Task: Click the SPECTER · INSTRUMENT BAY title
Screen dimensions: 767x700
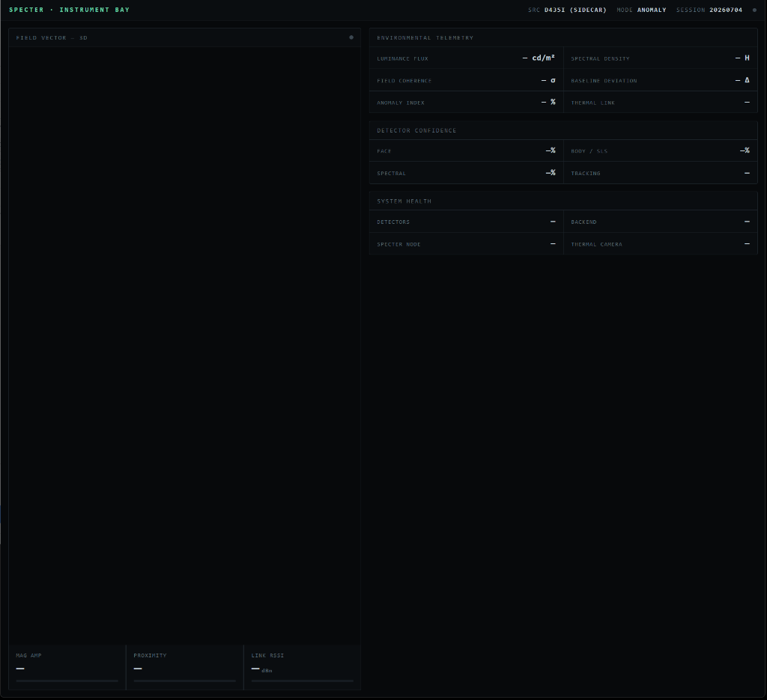Action: click(x=69, y=10)
